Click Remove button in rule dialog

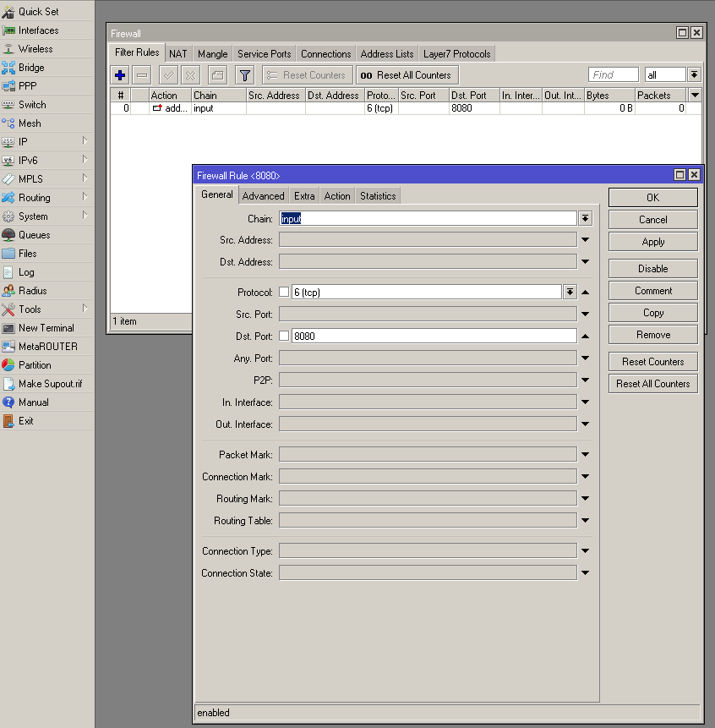pyautogui.click(x=652, y=334)
